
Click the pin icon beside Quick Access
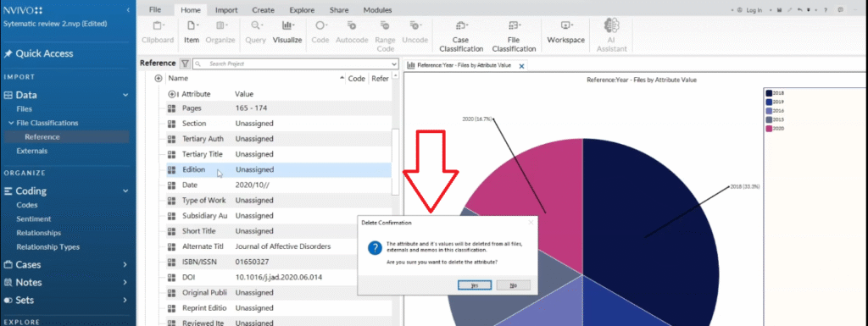8,53
